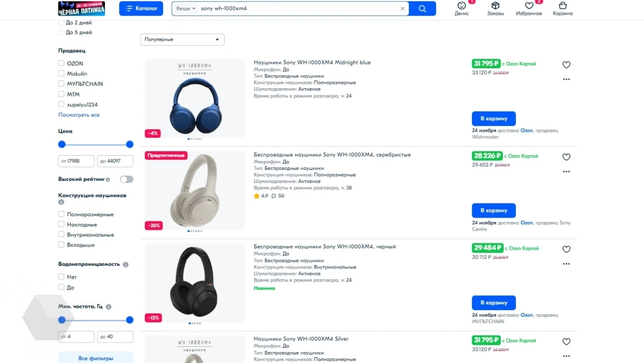Add Midnight blue headphones to favorites
The image size is (644, 363).
(566, 64)
